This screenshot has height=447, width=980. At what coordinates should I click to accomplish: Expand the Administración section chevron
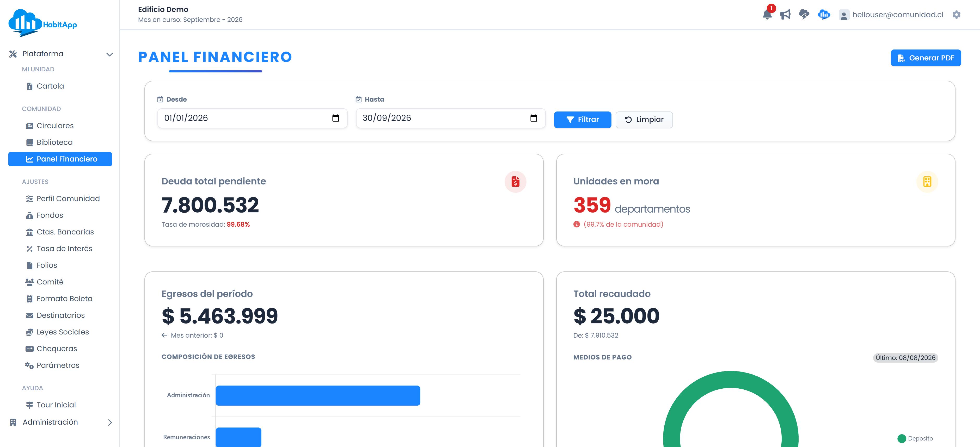[110, 422]
